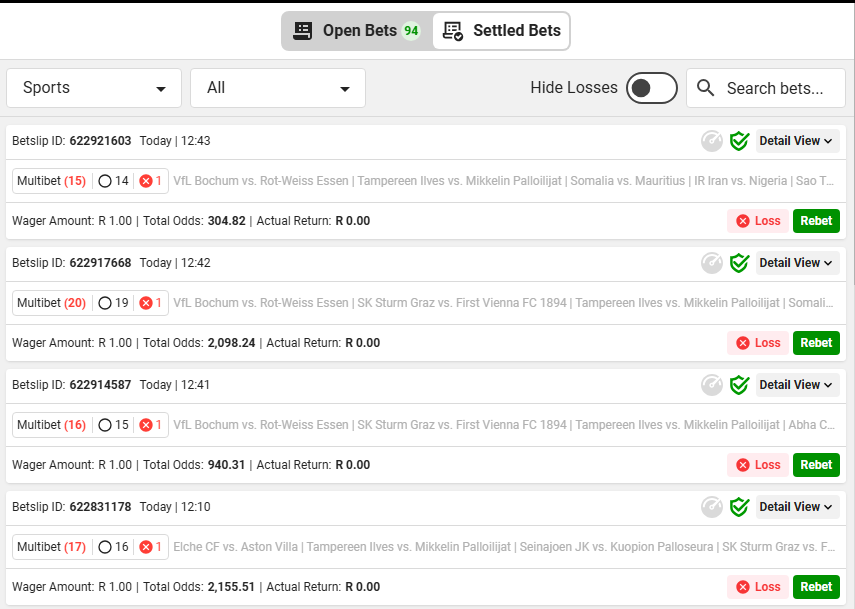
Task: Click the Open Bets count badge 94
Action: (411, 31)
